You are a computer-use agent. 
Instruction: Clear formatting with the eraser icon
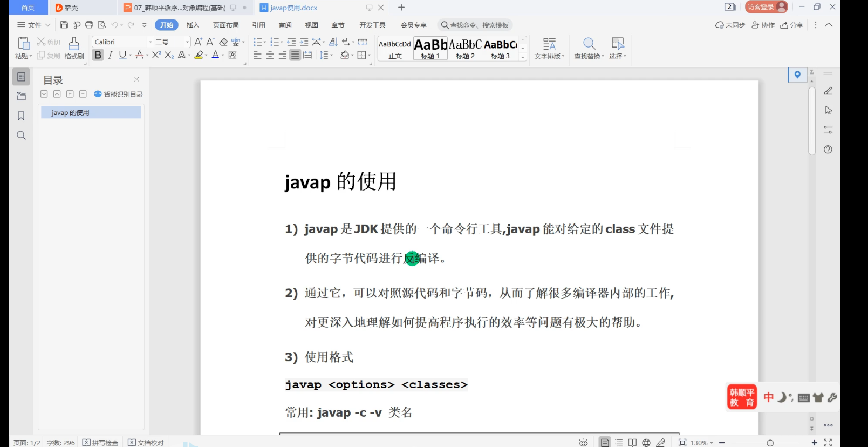[223, 42]
